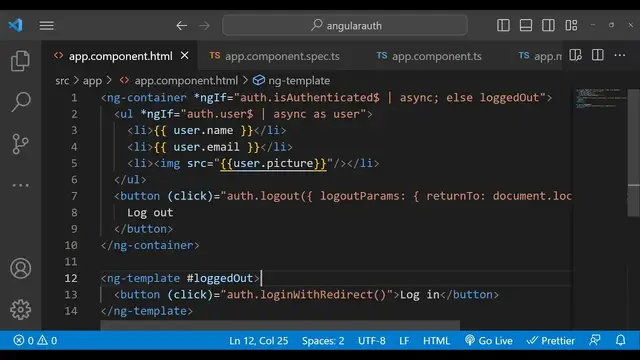Open the feedback icon in status bar
Screen dimensions: 640x360
point(595,340)
